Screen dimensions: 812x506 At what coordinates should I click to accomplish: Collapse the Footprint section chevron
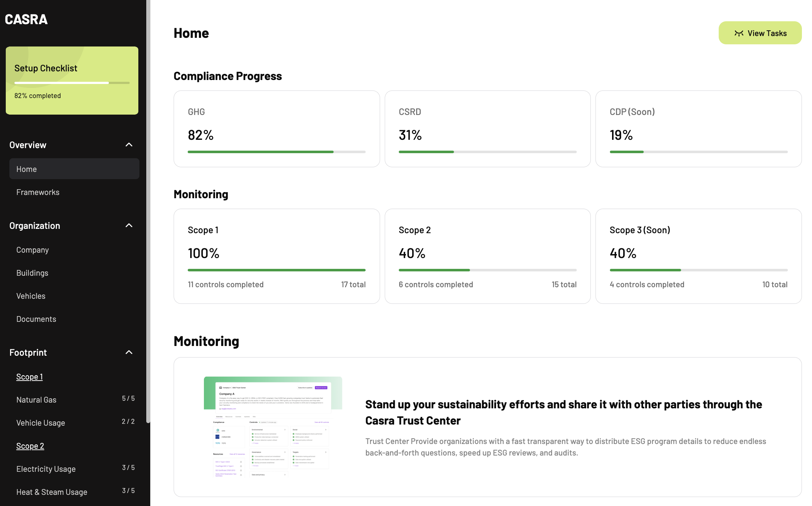pos(129,352)
